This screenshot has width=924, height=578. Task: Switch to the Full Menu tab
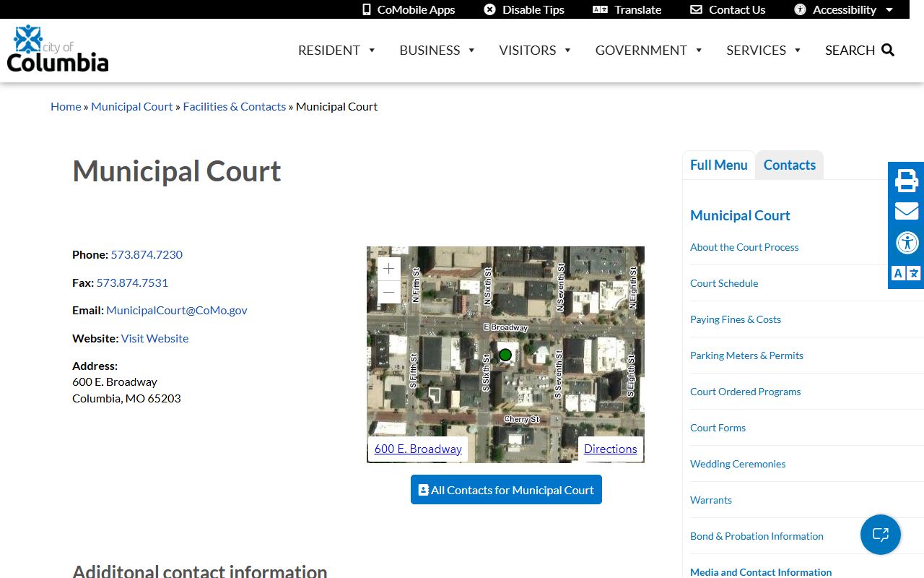[719, 165]
